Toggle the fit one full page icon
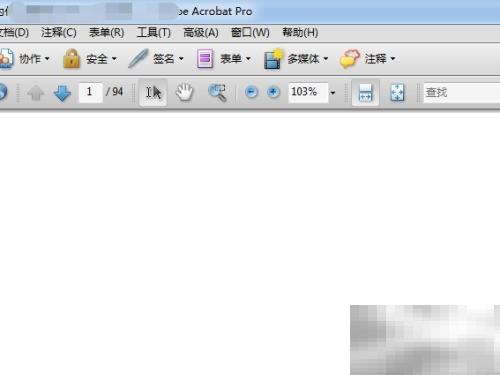This screenshot has width=500, height=375. [x=397, y=92]
